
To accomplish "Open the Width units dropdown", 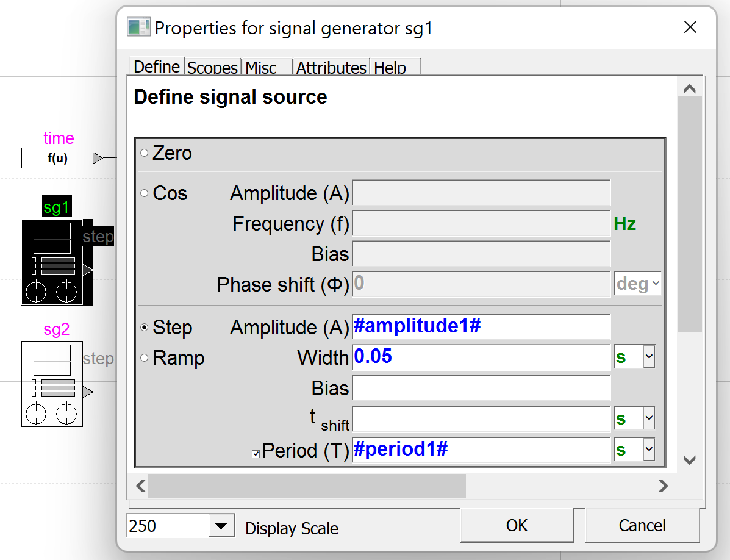I will point(649,358).
